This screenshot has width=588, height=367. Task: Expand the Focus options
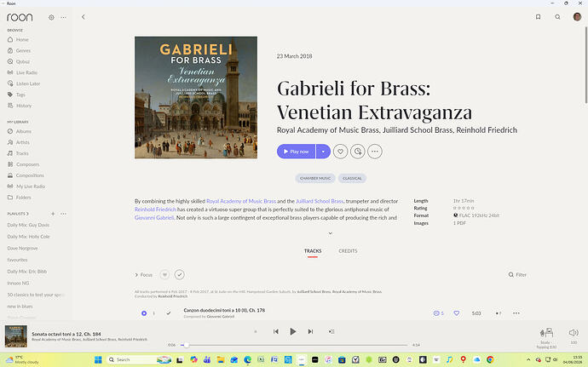click(144, 275)
